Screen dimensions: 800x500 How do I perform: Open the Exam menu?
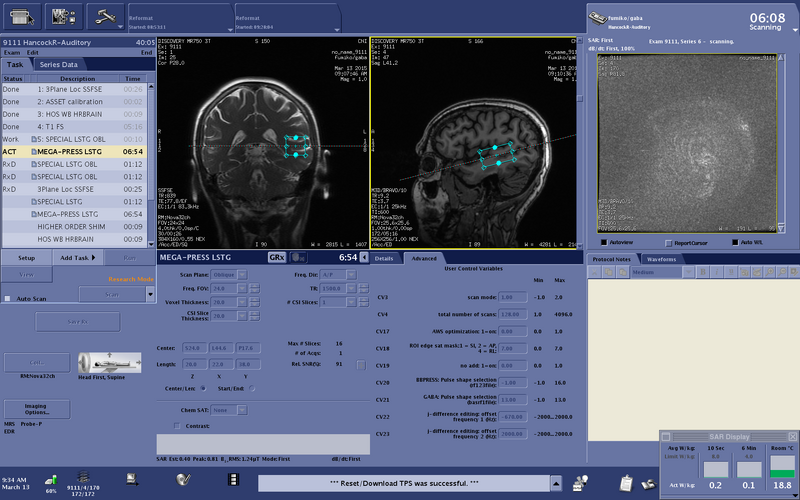pos(12,53)
